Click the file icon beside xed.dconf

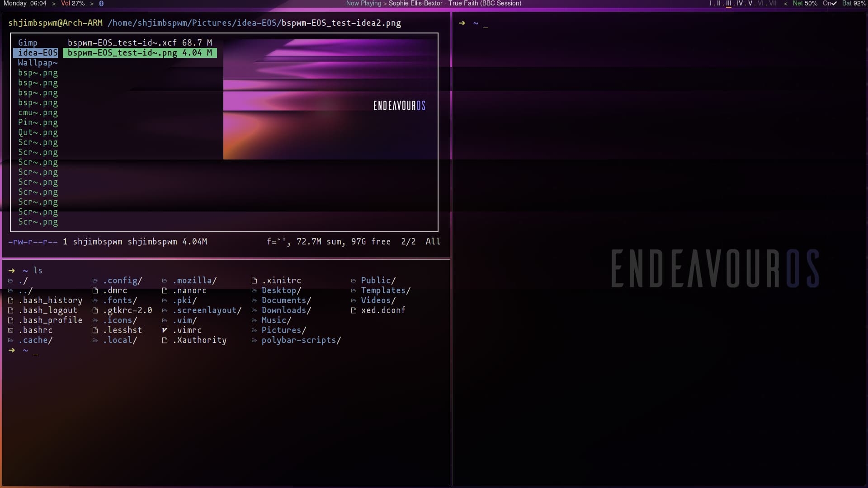pyautogui.click(x=354, y=310)
